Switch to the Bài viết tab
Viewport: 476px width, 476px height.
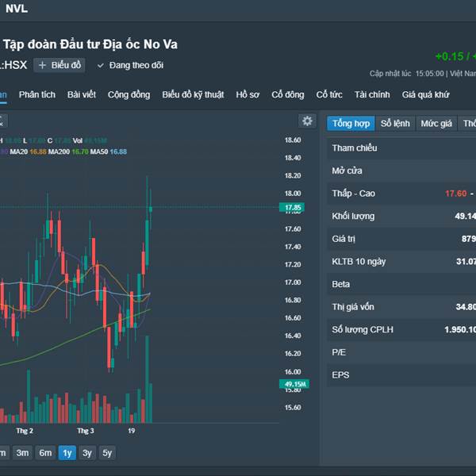pyautogui.click(x=82, y=94)
